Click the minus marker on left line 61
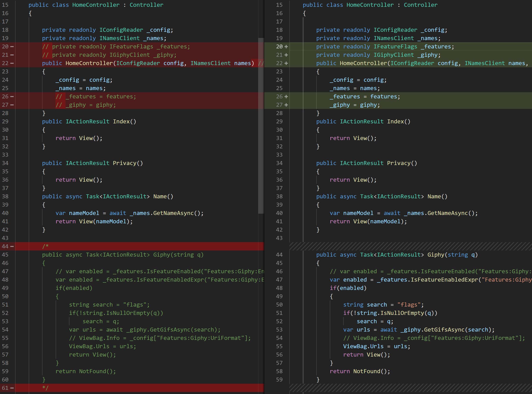 [x=12, y=388]
